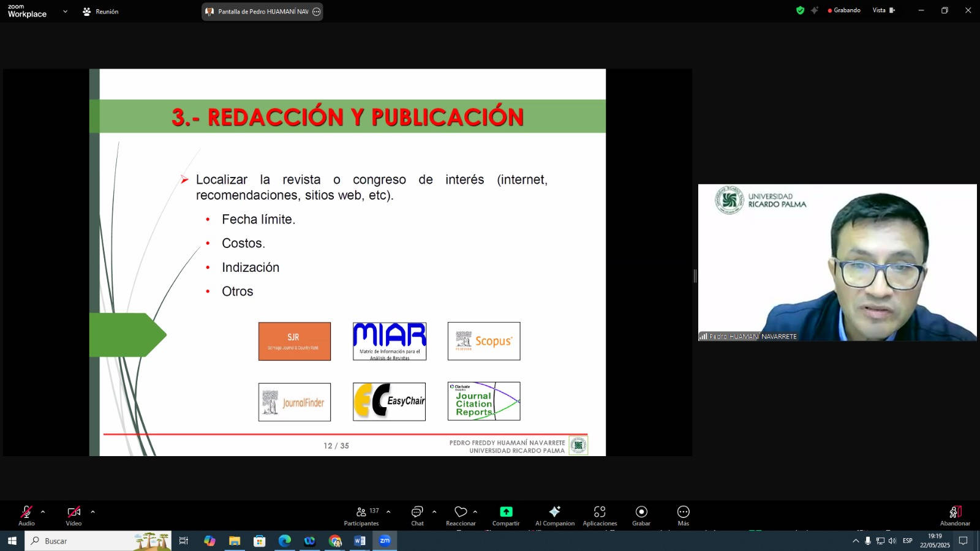Click the Journal Citation Reports logo
This screenshot has height=551, width=980.
tap(484, 401)
